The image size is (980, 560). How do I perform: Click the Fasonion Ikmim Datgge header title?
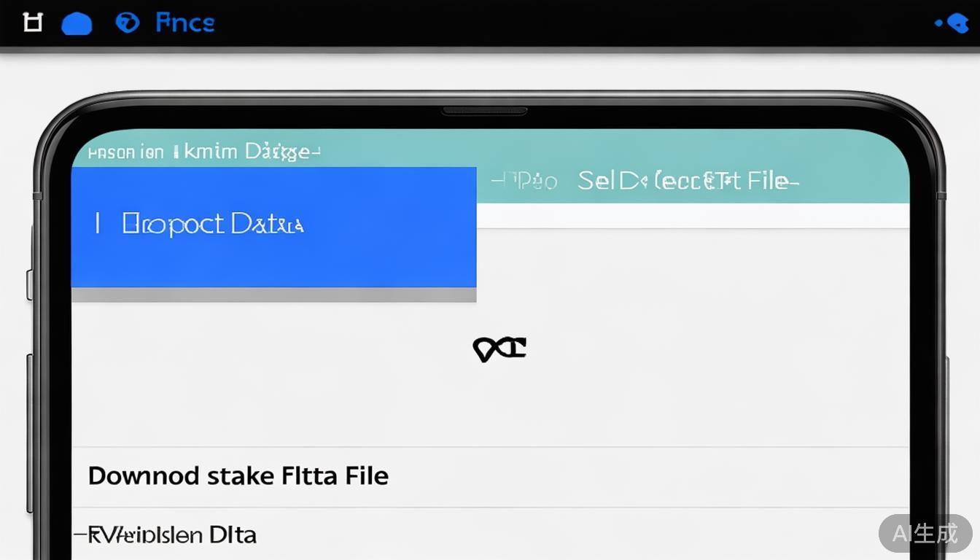pos(204,152)
